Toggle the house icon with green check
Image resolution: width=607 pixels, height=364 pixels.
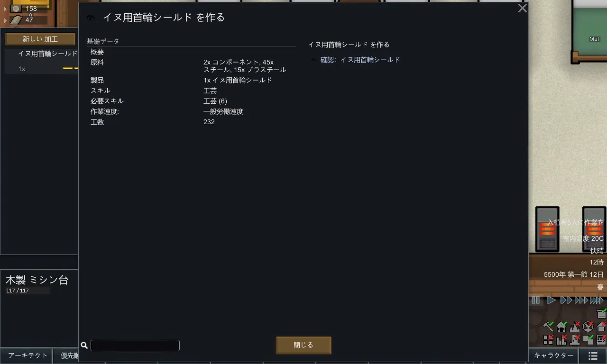[x=562, y=326]
